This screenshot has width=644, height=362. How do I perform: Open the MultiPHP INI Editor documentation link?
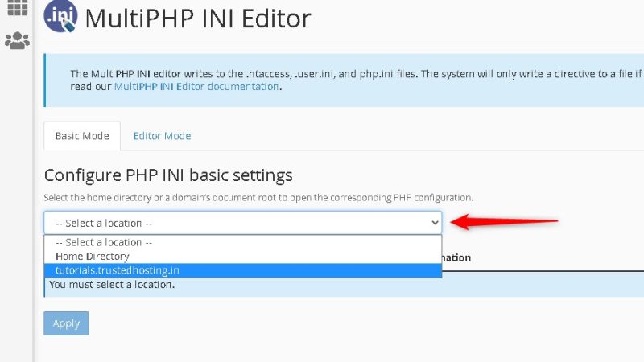click(x=196, y=87)
